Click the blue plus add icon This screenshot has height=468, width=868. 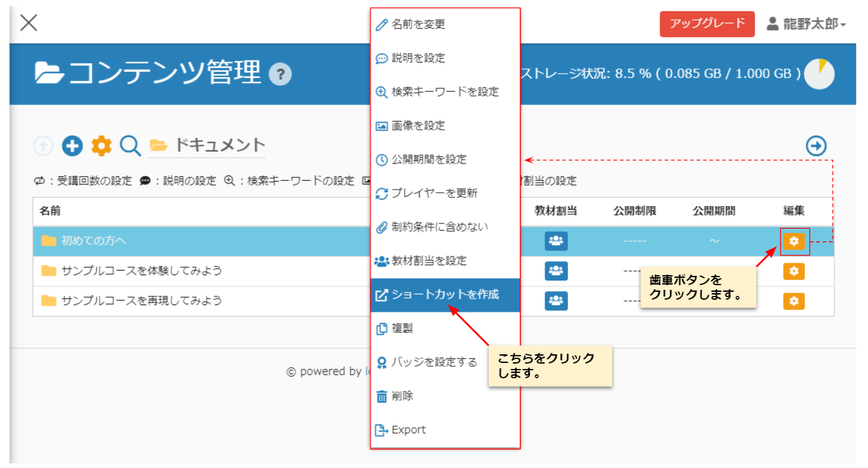pyautogui.click(x=72, y=146)
